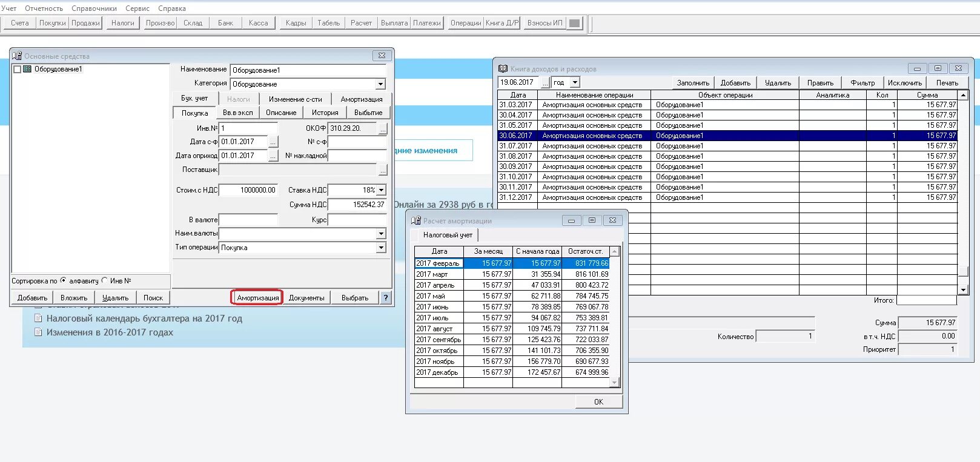Click the Основные средства window title icon
Viewport: 980px width, 462px height.
click(17, 56)
